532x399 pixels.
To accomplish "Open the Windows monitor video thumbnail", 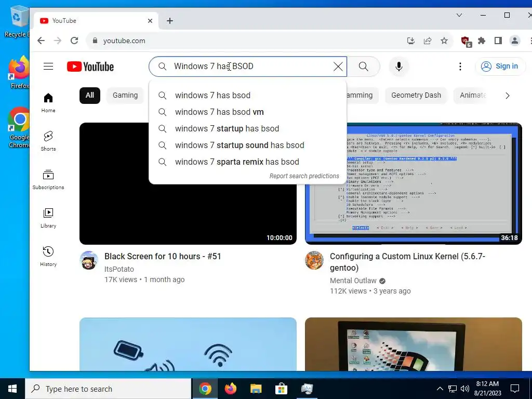I will coord(413,344).
